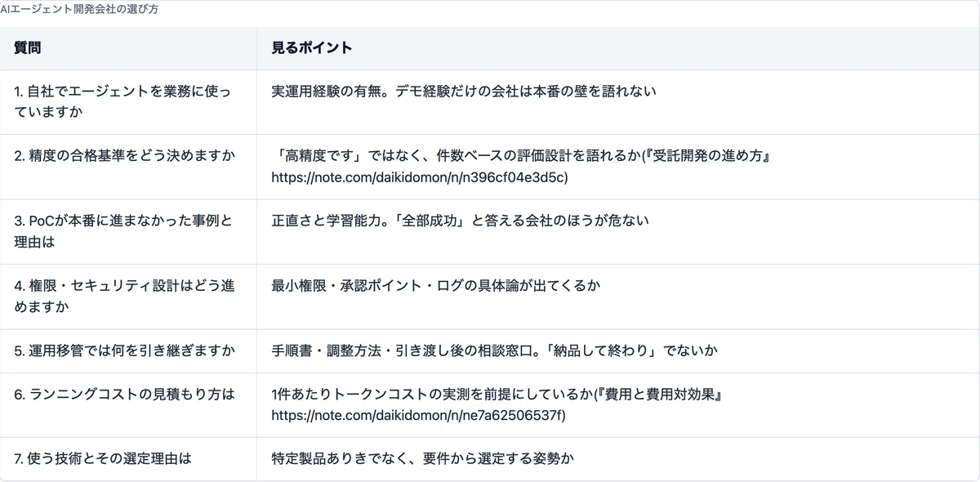Viewport: 980px width, 482px height.
Task: Click the text 実運用経験の有無
Action: click(326, 91)
